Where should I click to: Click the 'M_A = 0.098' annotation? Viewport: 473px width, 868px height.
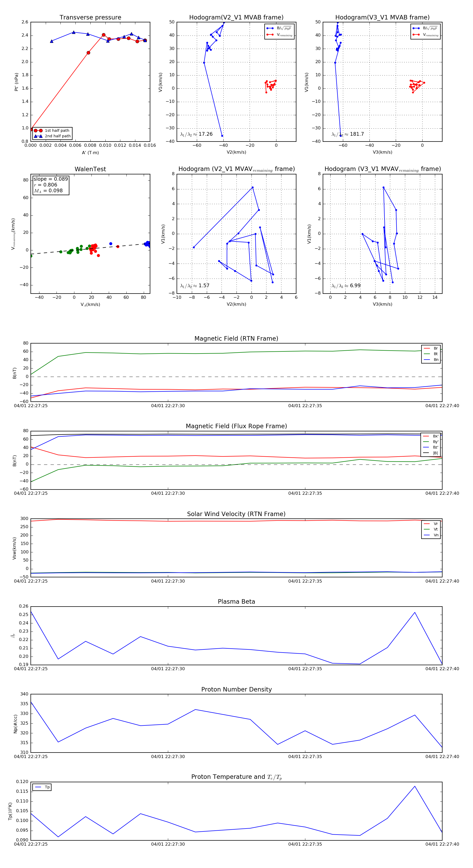[x=48, y=191]
